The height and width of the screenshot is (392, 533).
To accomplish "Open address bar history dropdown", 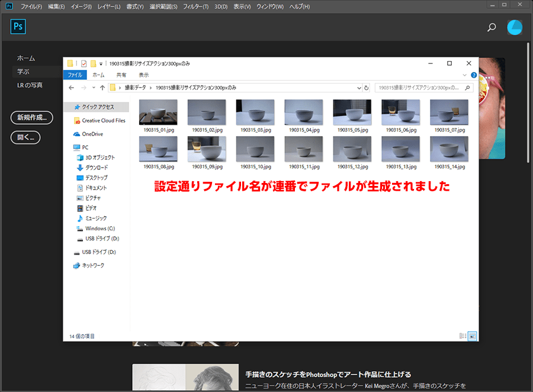I will pos(359,88).
